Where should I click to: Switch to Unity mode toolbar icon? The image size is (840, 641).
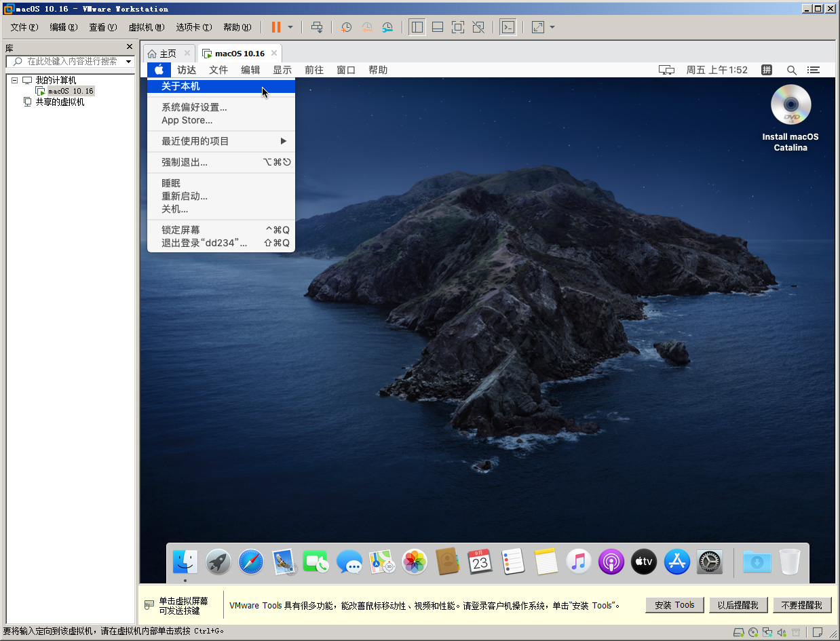478,27
